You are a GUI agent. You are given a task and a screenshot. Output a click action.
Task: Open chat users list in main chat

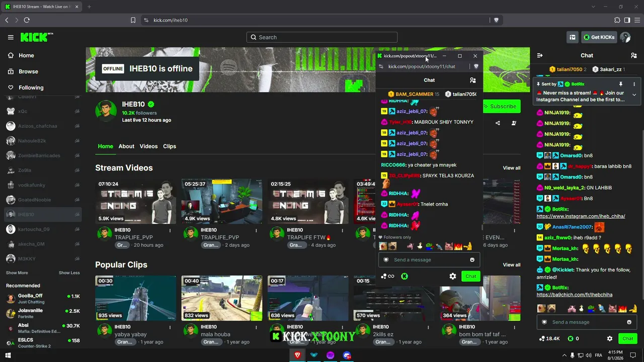[633, 55]
